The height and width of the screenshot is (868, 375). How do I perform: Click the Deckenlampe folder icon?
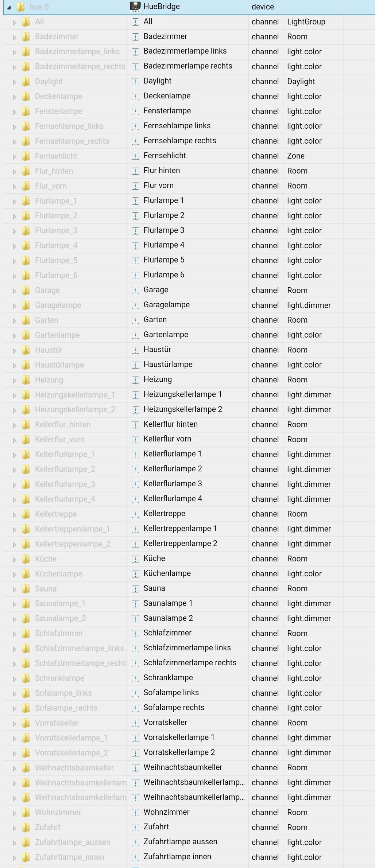tap(26, 96)
